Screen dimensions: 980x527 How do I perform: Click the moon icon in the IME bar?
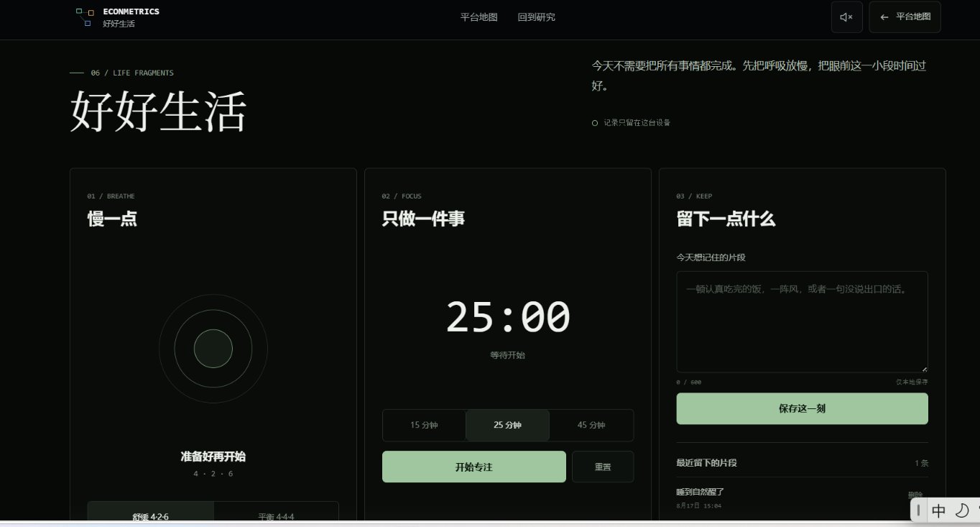(x=962, y=510)
